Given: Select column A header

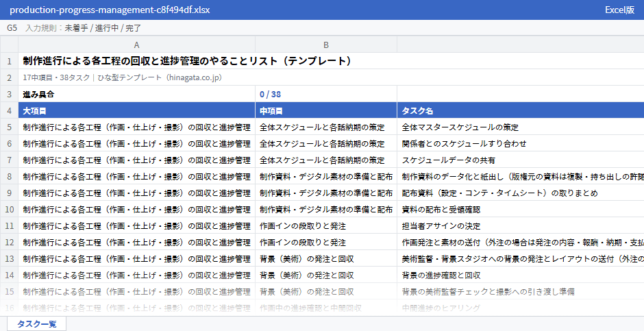Looking at the screenshot, I should click(x=137, y=45).
